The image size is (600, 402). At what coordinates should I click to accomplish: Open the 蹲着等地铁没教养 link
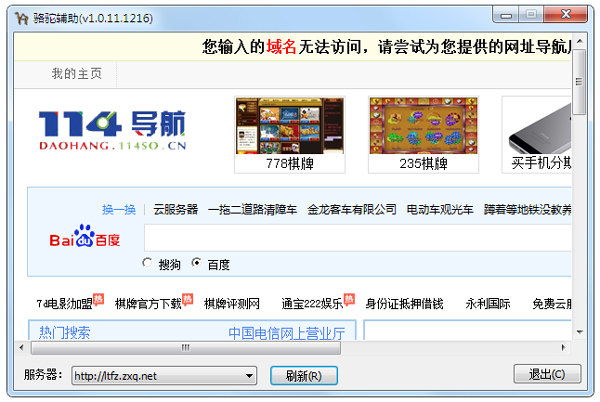point(527,210)
